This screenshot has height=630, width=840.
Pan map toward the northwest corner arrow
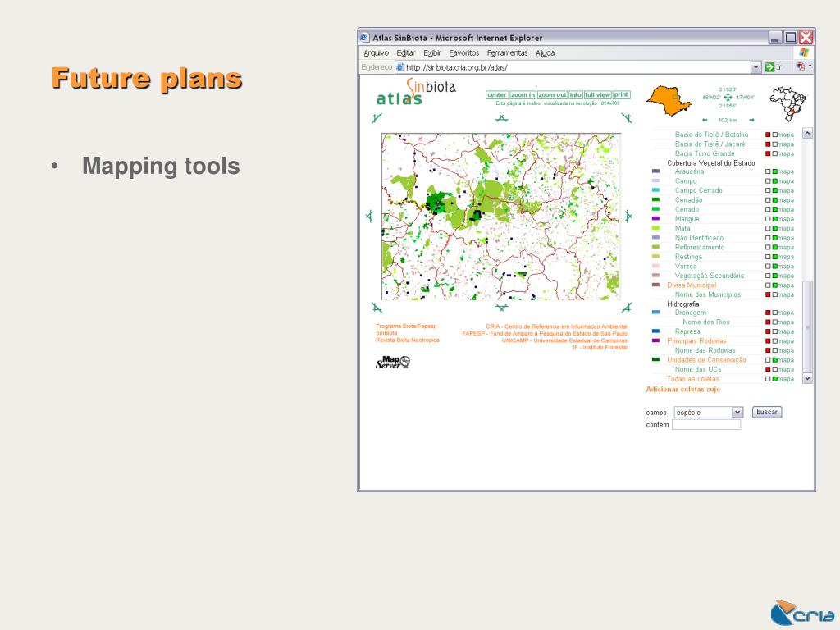pyautogui.click(x=377, y=118)
